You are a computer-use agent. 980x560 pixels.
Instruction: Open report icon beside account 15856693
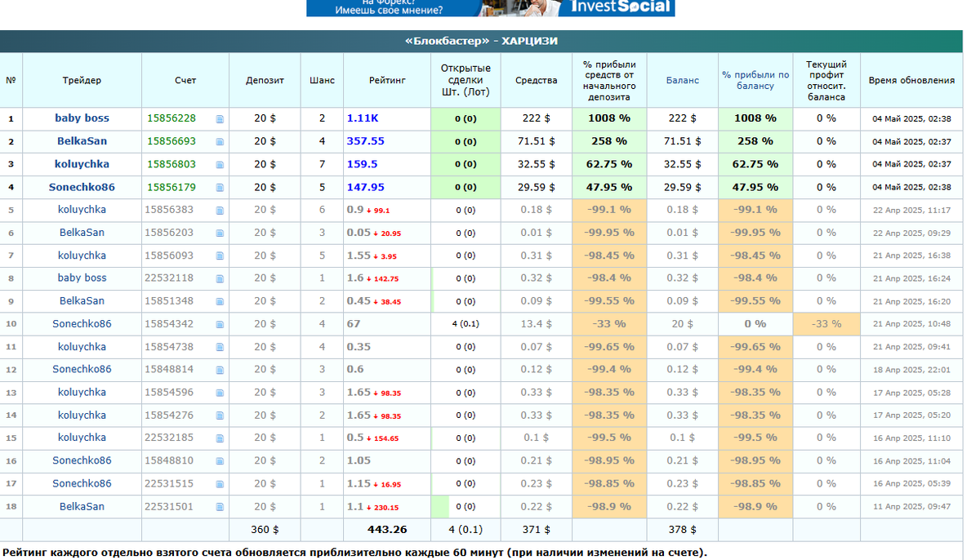(220, 142)
